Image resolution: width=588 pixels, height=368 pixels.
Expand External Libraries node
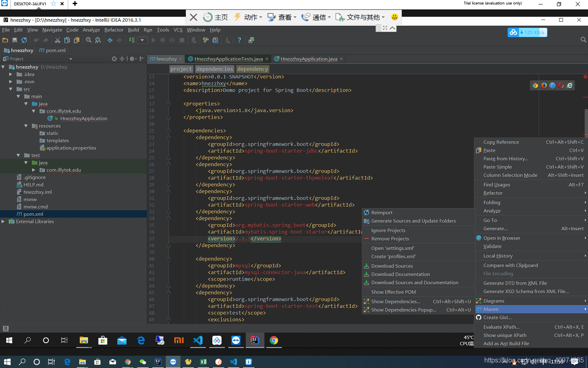coord(3,222)
